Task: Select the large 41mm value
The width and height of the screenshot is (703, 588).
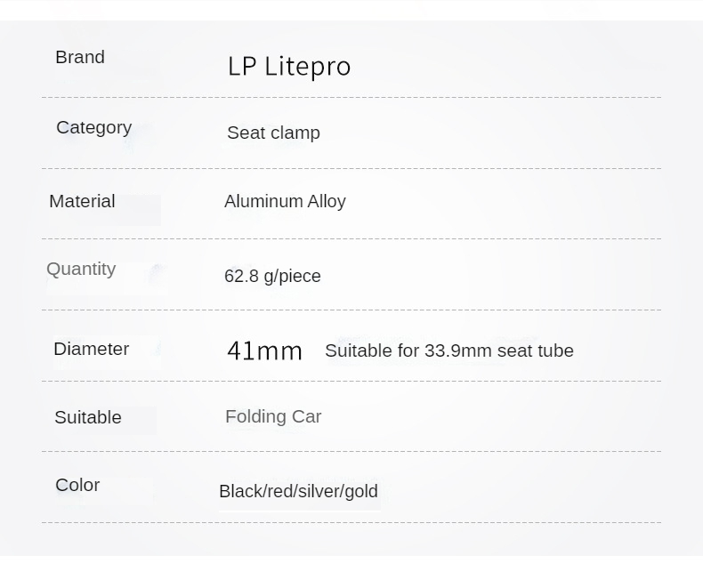Action: click(265, 350)
